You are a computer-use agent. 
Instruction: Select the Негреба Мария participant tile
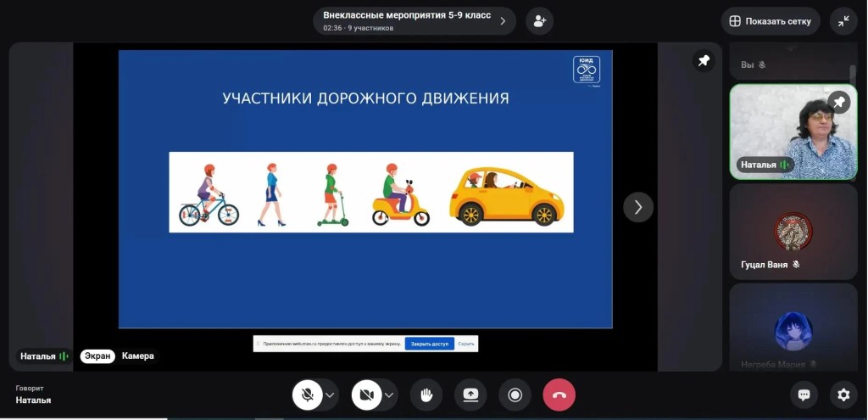click(x=793, y=327)
